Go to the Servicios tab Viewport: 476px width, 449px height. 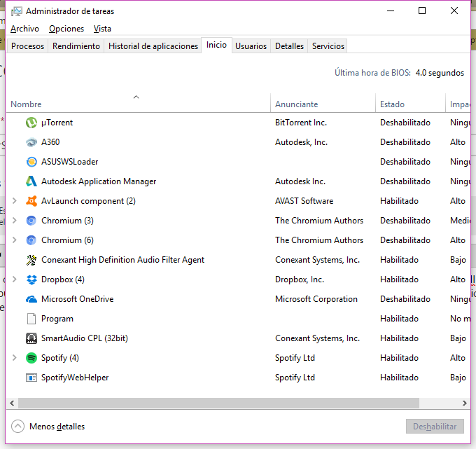click(328, 46)
